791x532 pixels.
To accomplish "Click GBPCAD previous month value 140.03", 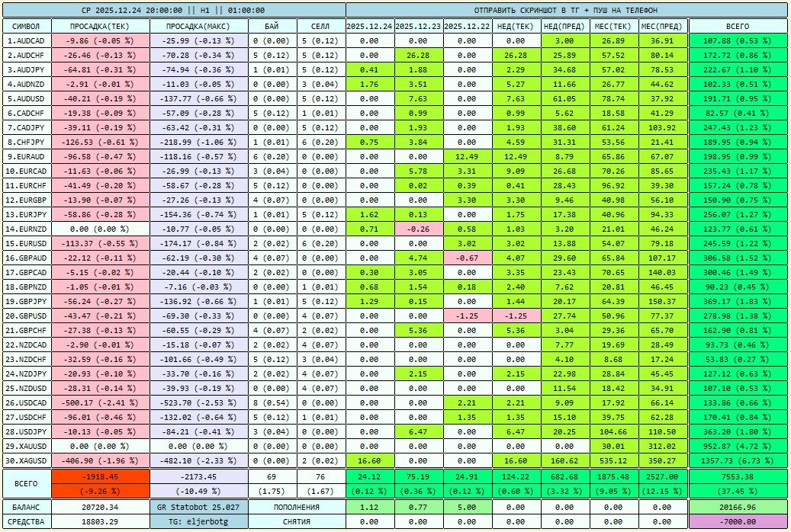I will 662,273.
